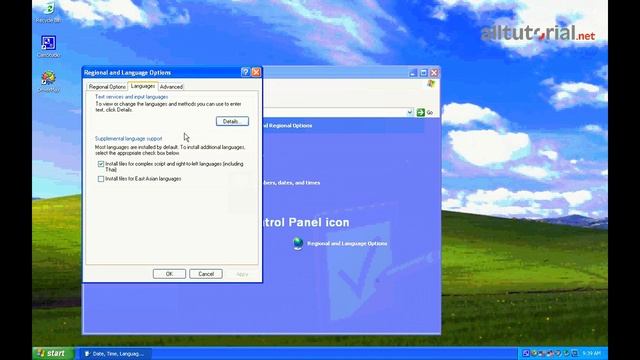Open the Advanced tab
The image size is (640, 360).
coord(171,87)
